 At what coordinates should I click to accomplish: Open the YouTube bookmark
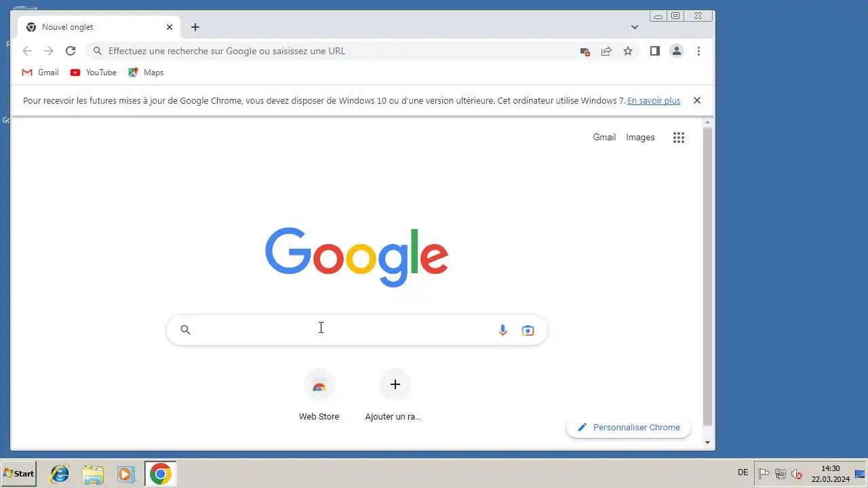pos(94,73)
